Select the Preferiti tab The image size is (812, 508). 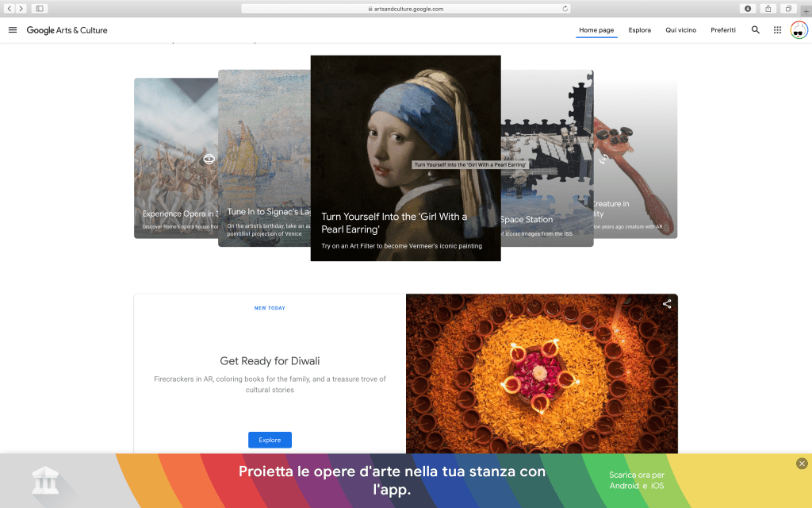pyautogui.click(x=722, y=30)
